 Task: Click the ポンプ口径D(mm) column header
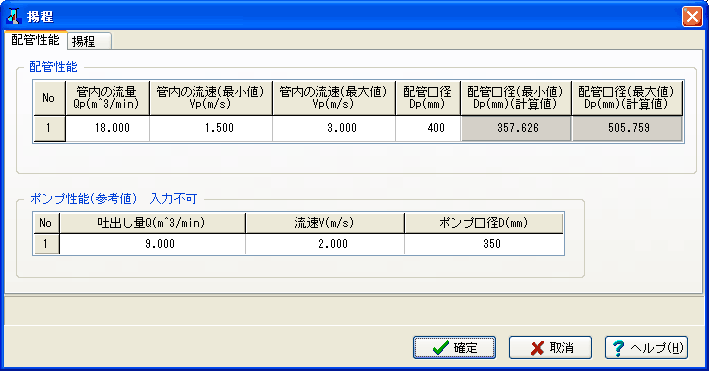pyautogui.click(x=484, y=223)
